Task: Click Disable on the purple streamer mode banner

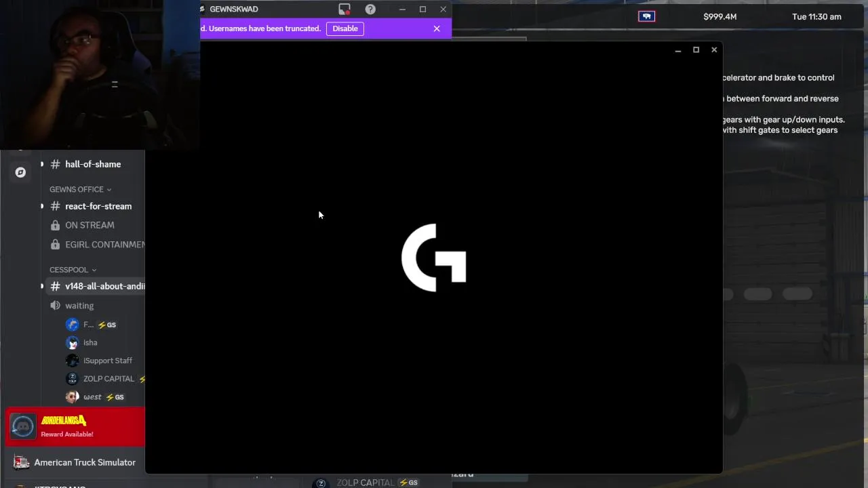Action: pos(345,28)
